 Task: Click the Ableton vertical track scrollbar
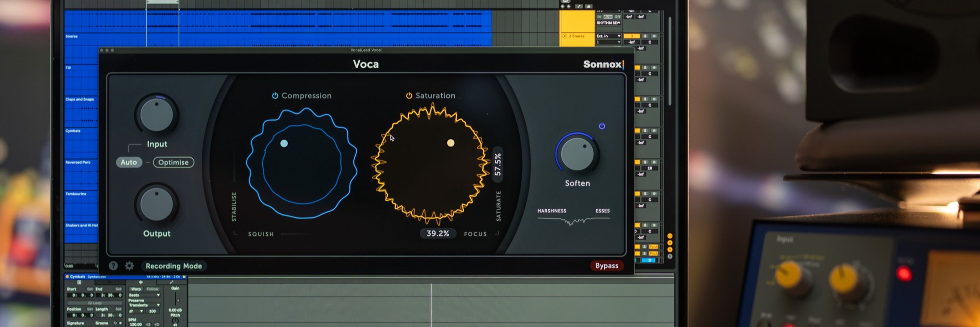pyautogui.click(x=670, y=61)
